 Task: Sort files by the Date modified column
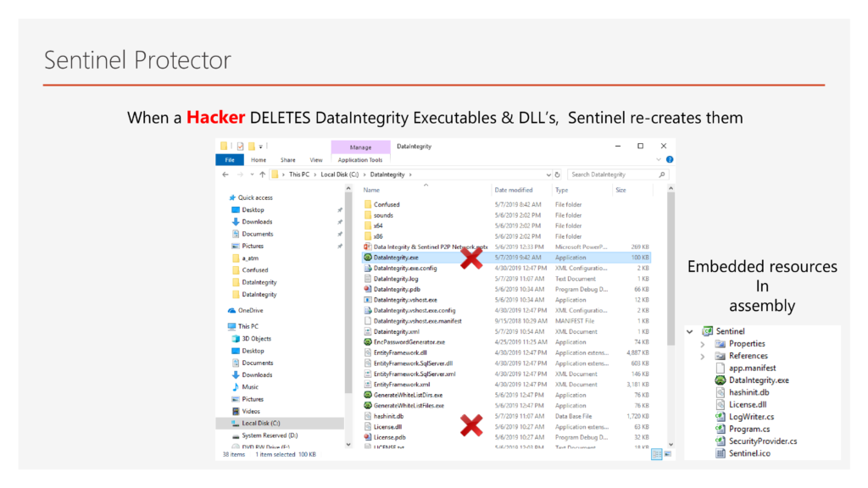click(514, 190)
